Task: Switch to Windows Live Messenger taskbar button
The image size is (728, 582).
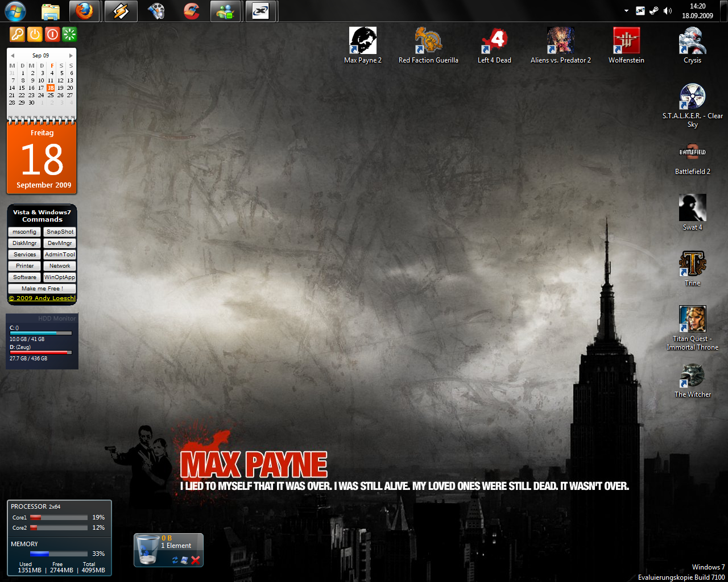Action: [226, 11]
